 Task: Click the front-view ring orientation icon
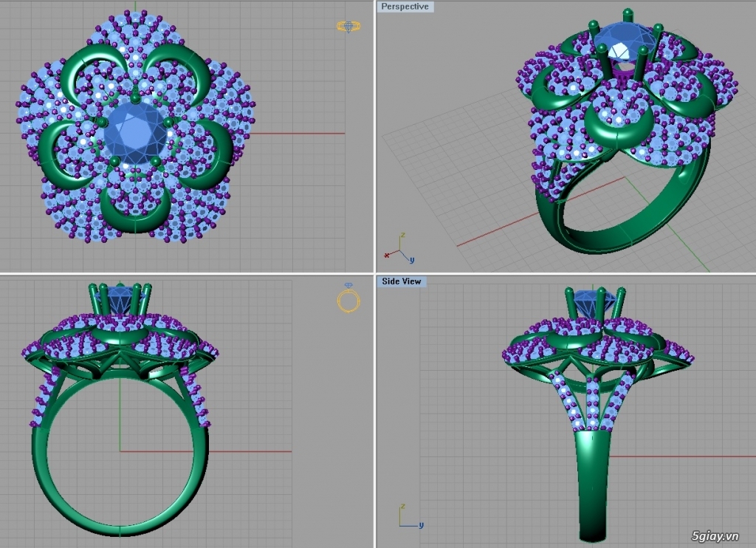348,298
